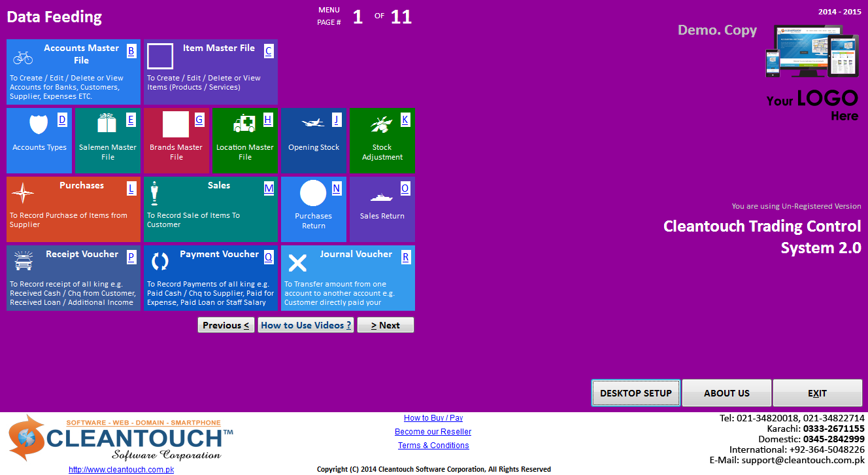
Task: Click the white square icon for Brands Master File
Action: (x=176, y=124)
